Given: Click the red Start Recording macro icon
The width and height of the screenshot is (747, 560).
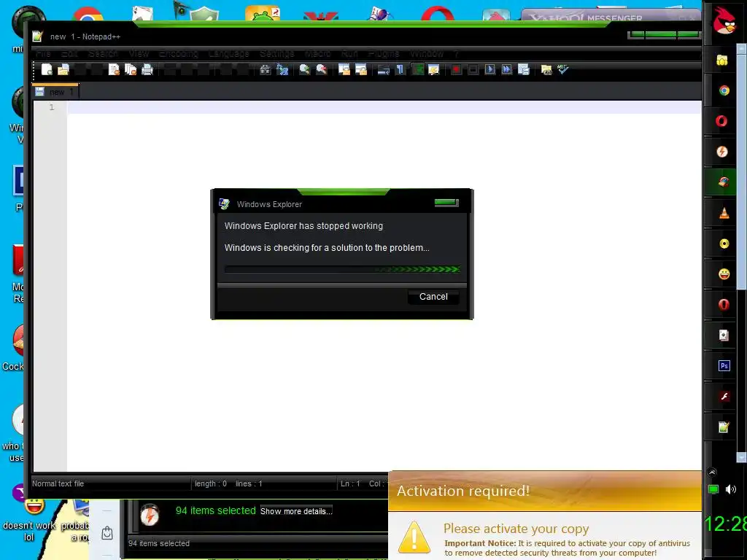Looking at the screenshot, I should pyautogui.click(x=456, y=69).
